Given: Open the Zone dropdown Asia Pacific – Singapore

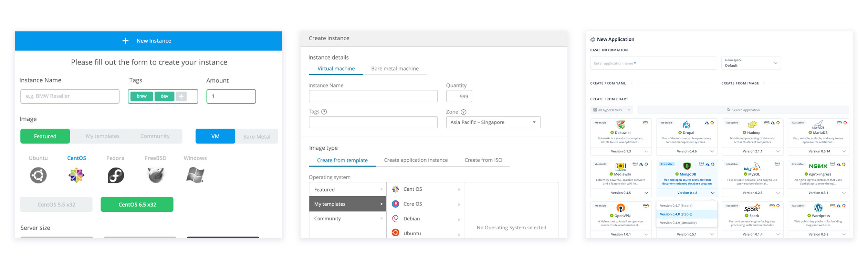Looking at the screenshot, I should (493, 122).
